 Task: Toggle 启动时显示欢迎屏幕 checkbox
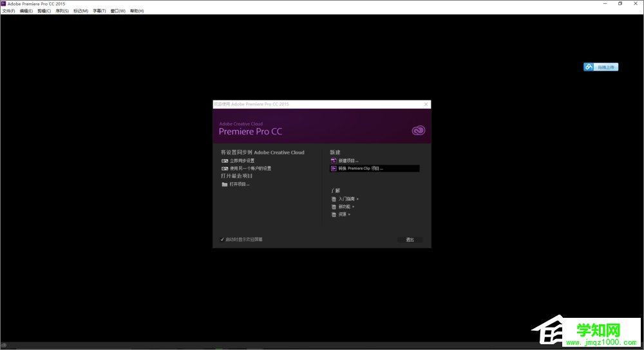point(222,239)
